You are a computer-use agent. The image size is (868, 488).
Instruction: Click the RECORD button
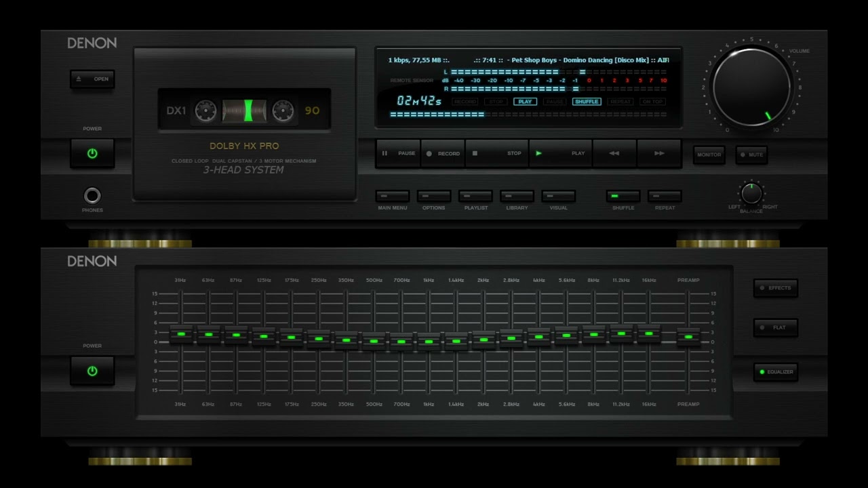[x=442, y=153]
